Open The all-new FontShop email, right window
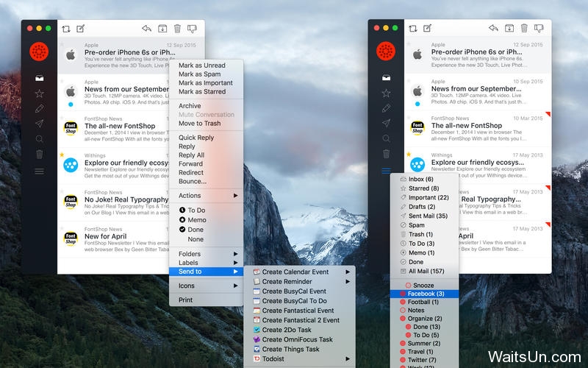The width and height of the screenshot is (588, 368). click(x=478, y=128)
